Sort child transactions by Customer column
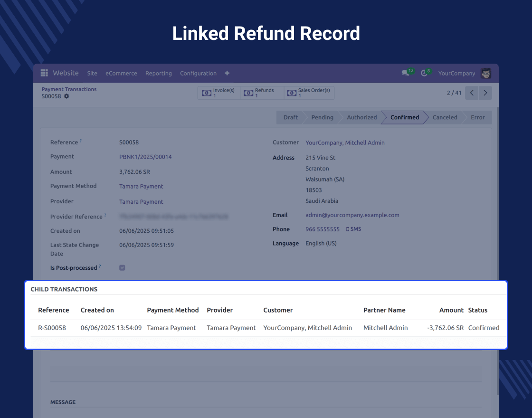This screenshot has height=418, width=532. pyautogui.click(x=278, y=310)
